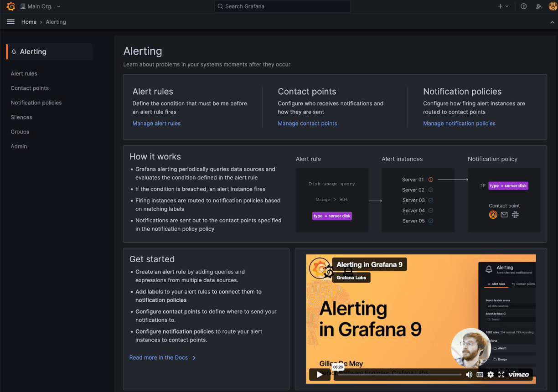Click the Slack contact point icon
The height and width of the screenshot is (392, 558).
(515, 214)
